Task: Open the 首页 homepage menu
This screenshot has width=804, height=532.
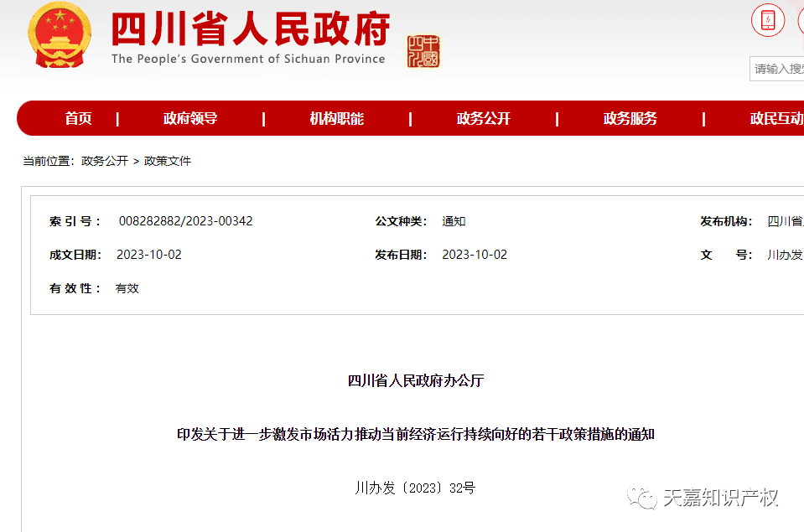Action: pyautogui.click(x=78, y=118)
